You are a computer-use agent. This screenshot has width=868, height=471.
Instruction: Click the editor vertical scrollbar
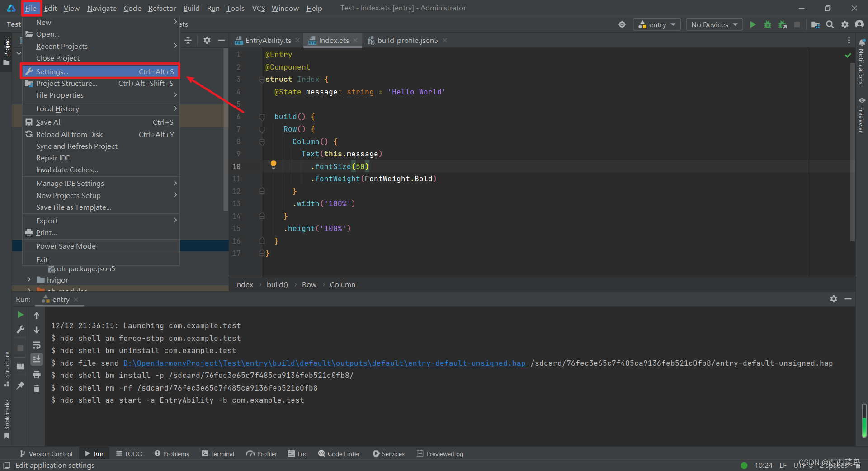pos(853,151)
